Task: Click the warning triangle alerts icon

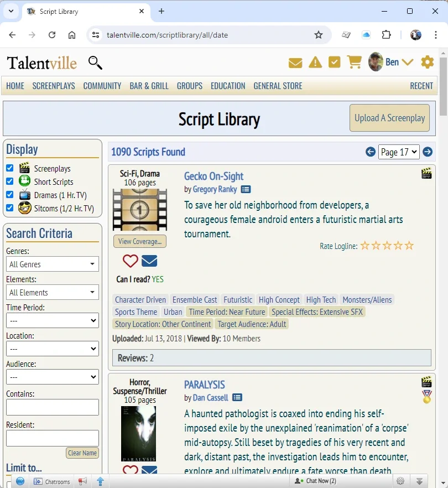Action: [315, 63]
